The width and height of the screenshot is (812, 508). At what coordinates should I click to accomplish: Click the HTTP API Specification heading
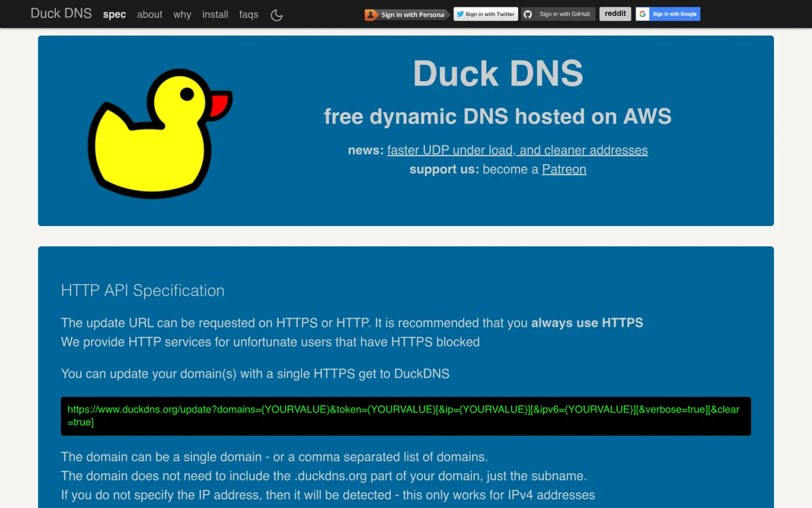click(x=143, y=291)
